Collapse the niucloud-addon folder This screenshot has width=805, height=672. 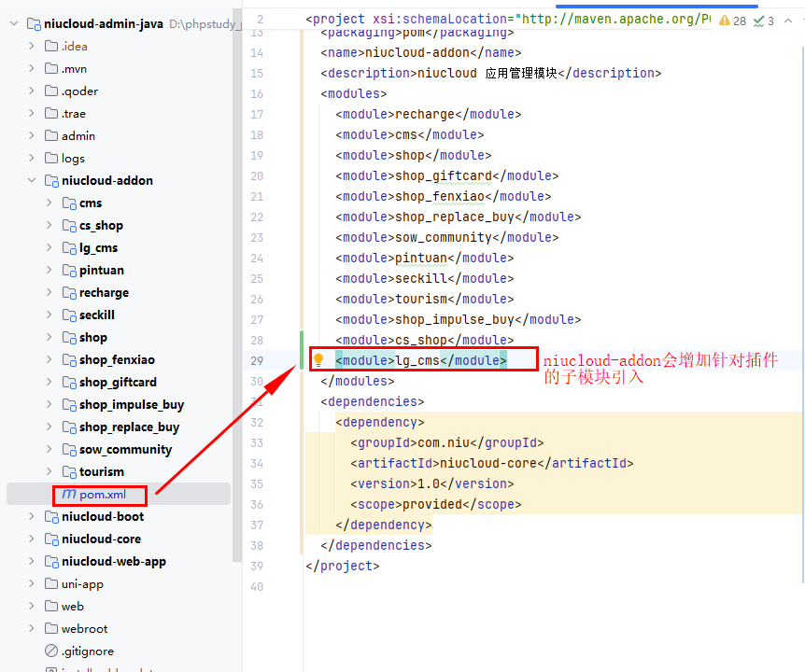32,180
